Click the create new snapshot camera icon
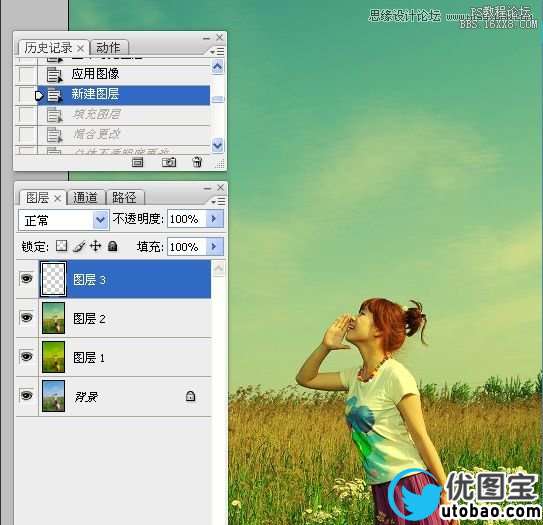The width and height of the screenshot is (543, 525). click(169, 162)
